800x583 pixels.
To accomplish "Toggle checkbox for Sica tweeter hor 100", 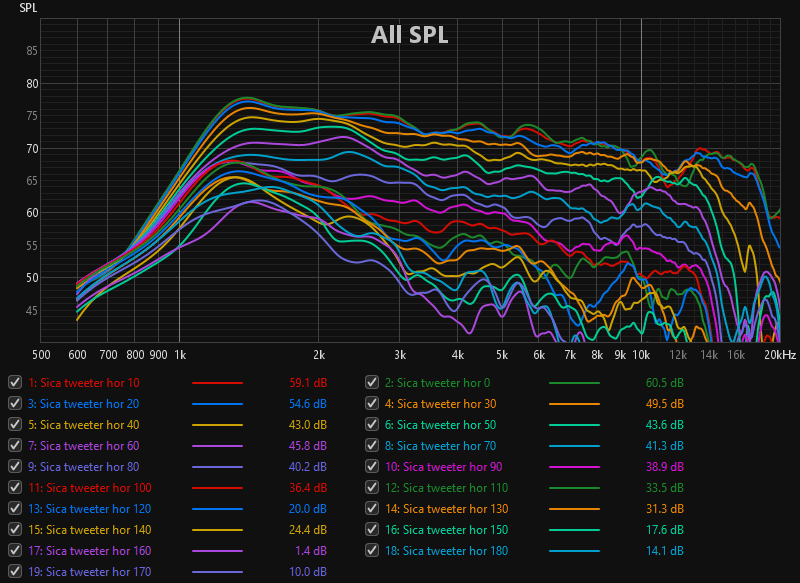I will (x=15, y=488).
